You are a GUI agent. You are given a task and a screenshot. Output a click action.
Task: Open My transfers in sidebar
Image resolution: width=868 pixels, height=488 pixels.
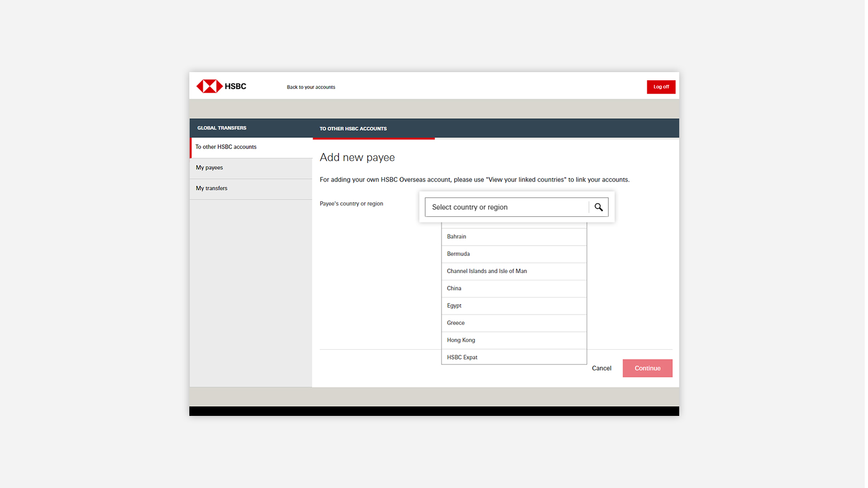click(251, 189)
